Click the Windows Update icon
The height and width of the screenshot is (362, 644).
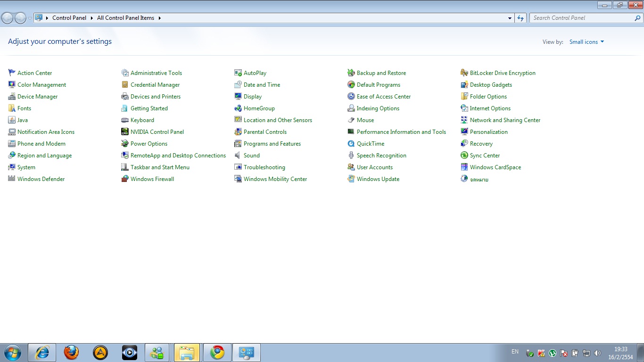(351, 179)
